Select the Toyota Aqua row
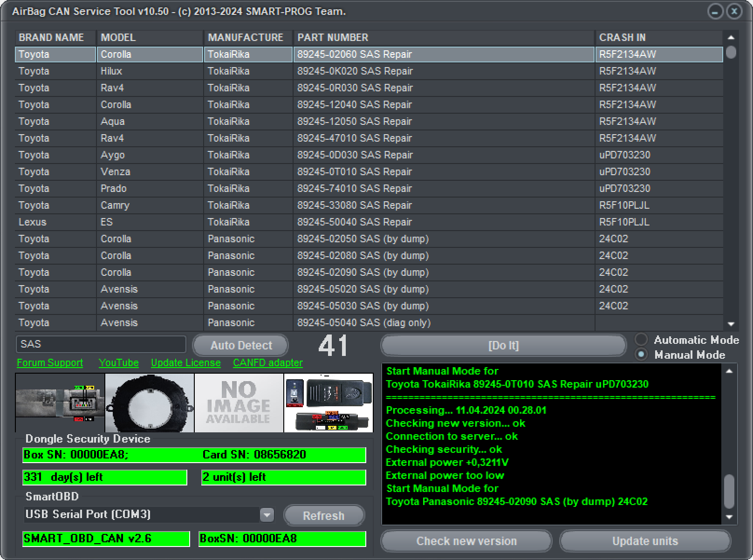Screen dimensions: 753x560 coord(369,121)
